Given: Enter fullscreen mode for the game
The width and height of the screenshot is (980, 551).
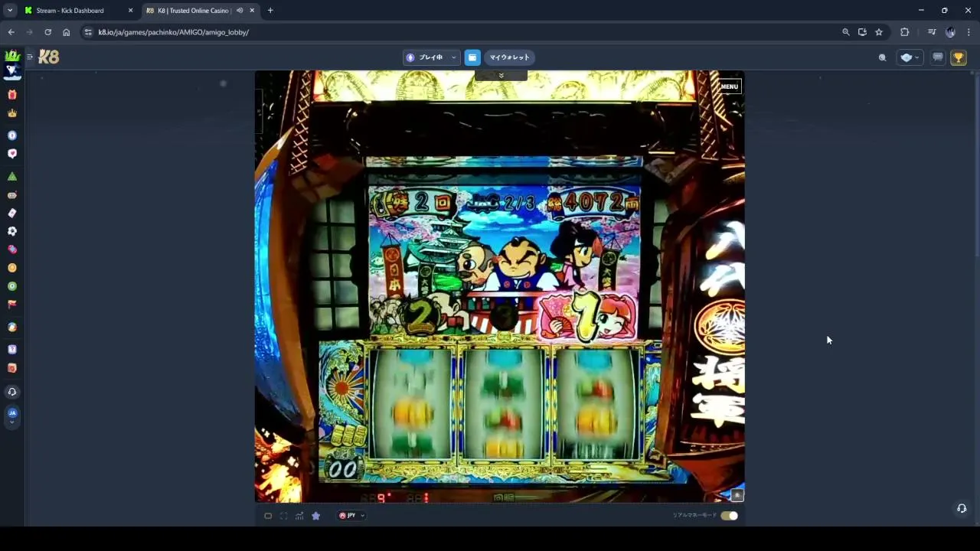Looking at the screenshot, I should (x=283, y=516).
